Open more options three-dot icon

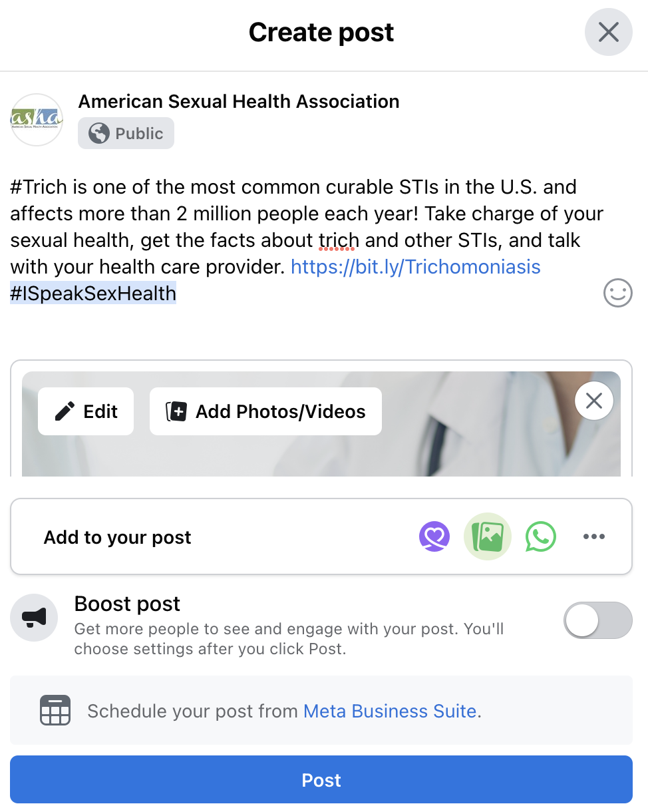(593, 536)
